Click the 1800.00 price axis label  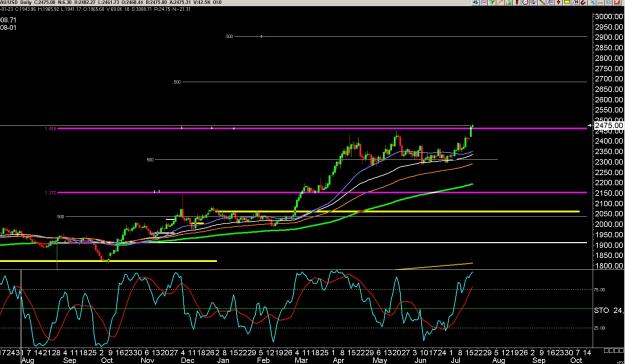(609, 266)
